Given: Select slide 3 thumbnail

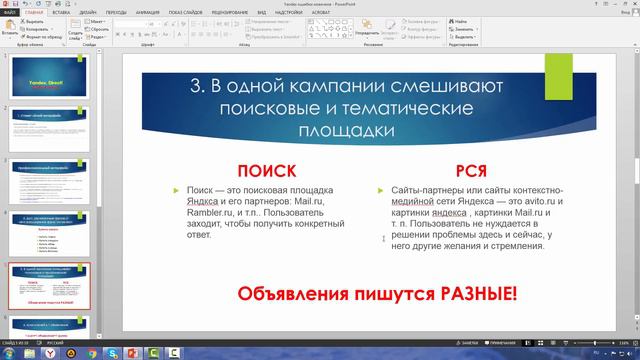Looking at the screenshot, I should (49, 182).
